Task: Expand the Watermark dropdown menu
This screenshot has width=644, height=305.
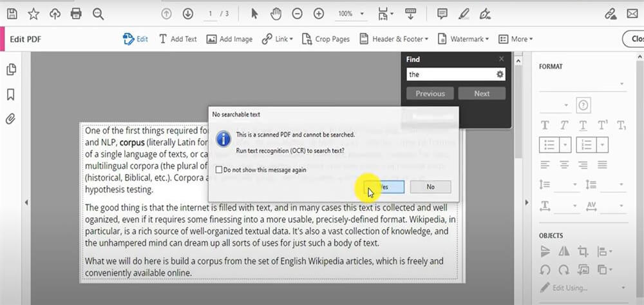Action: click(463, 39)
